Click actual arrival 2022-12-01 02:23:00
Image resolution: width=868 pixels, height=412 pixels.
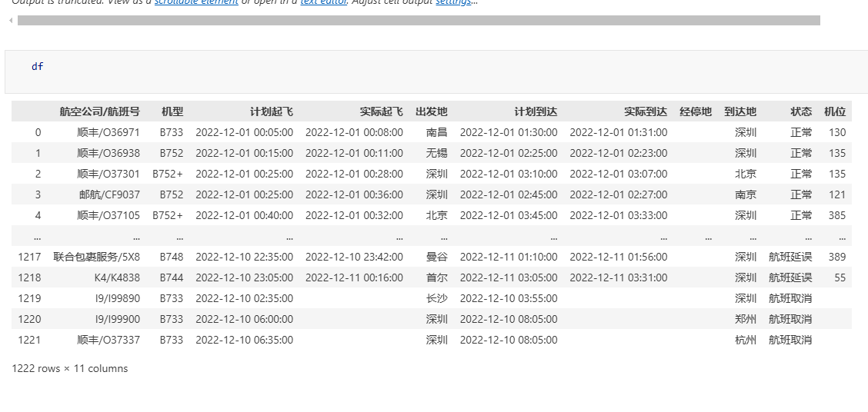pyautogui.click(x=619, y=153)
